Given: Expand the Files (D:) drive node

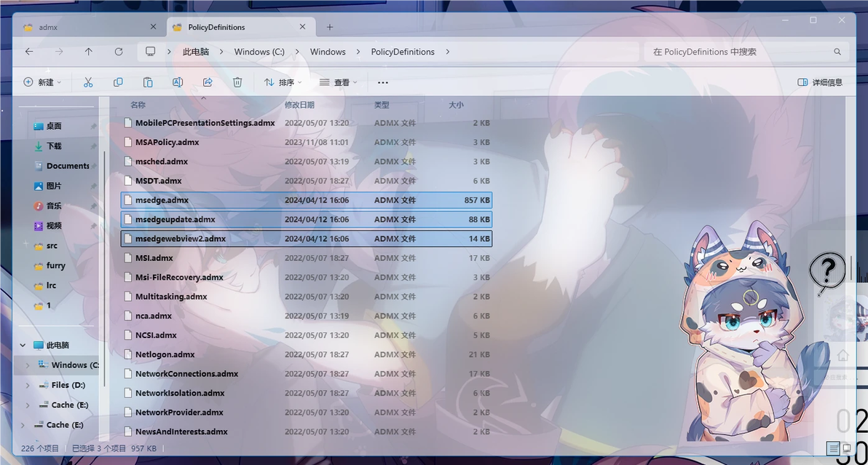Looking at the screenshot, I should pos(28,385).
